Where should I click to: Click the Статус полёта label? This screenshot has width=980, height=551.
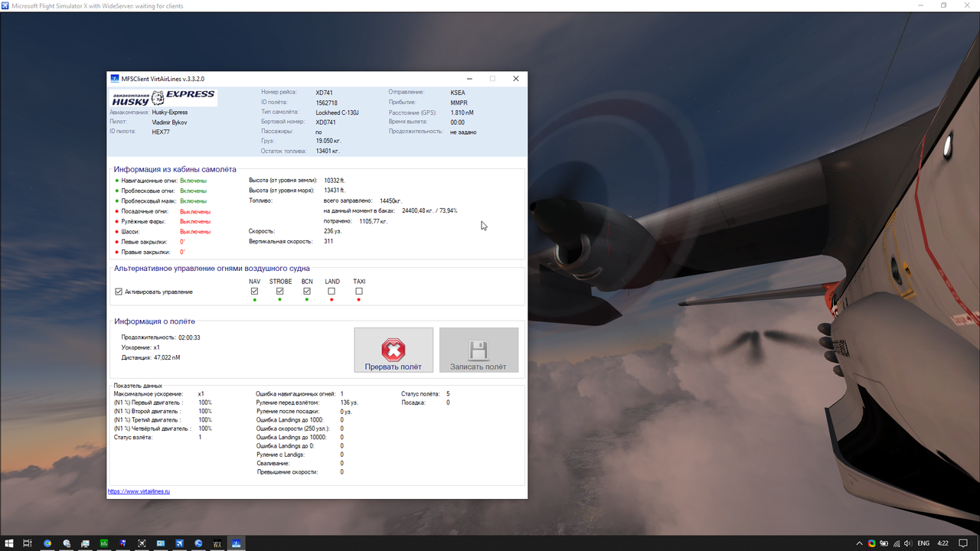tap(420, 394)
